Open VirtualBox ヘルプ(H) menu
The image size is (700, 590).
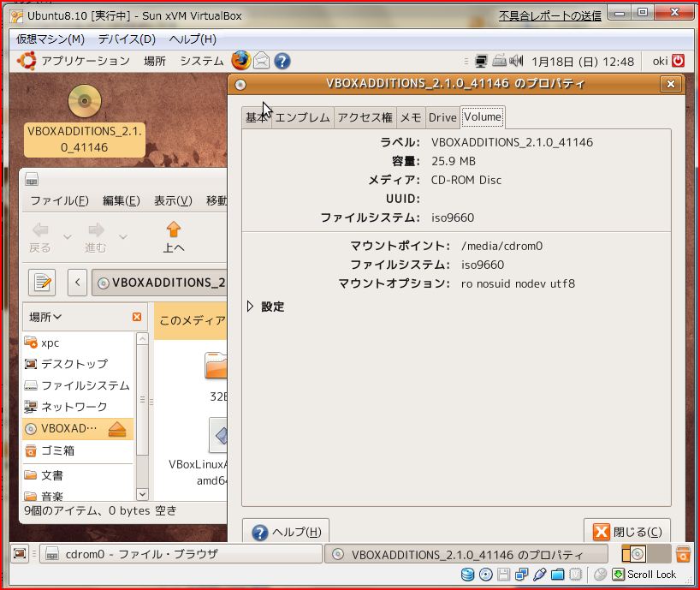[x=193, y=39]
